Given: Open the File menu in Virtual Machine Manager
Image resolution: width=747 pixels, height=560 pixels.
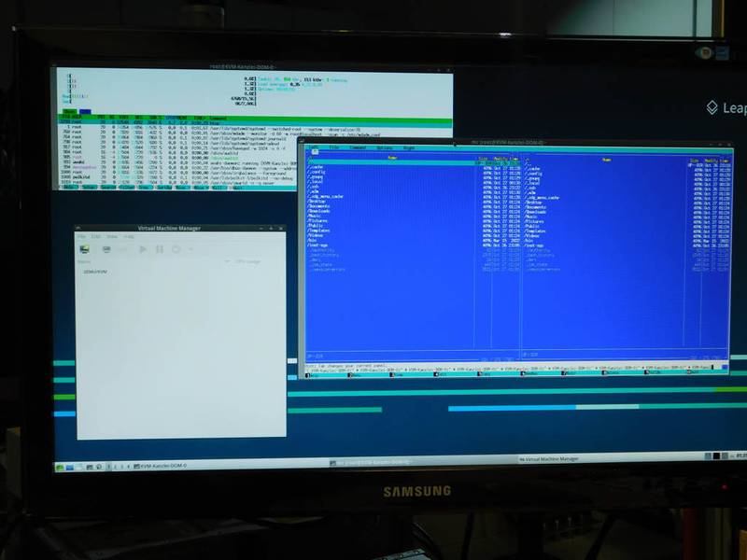Looking at the screenshot, I should tap(82, 237).
